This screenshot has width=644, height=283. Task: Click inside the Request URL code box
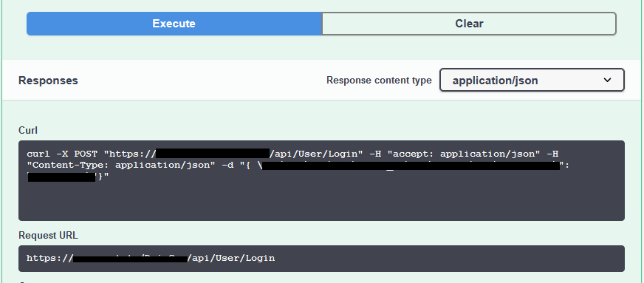pyautogui.click(x=321, y=259)
